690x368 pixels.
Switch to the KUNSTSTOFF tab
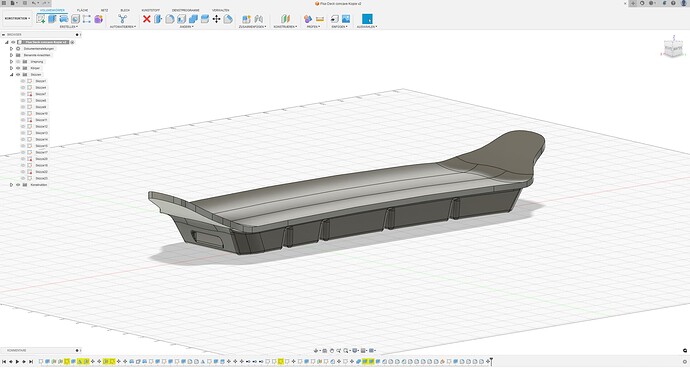(x=150, y=10)
